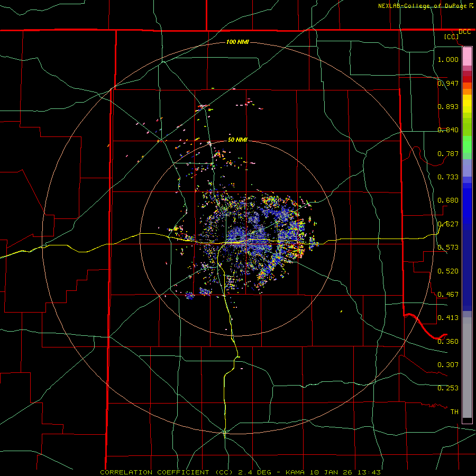Click the CORRELATION COEFFICIENT footer title
476x476 pixels.
click(x=167, y=472)
